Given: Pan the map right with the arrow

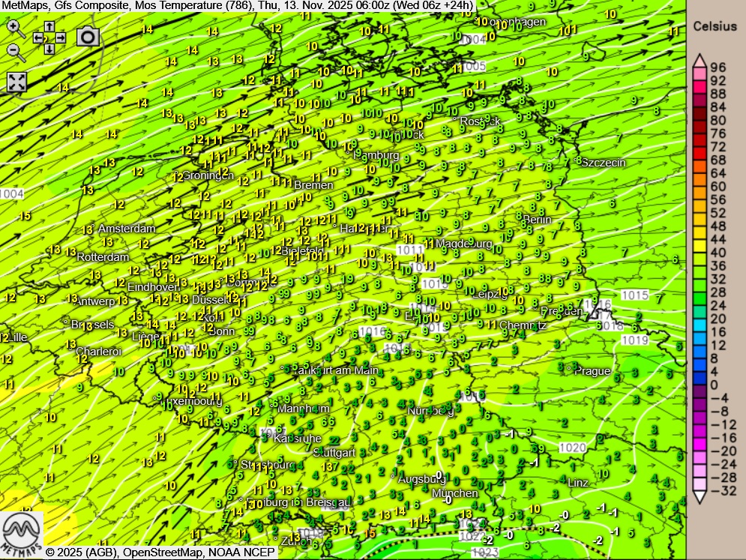Looking at the screenshot, I should [61, 37].
